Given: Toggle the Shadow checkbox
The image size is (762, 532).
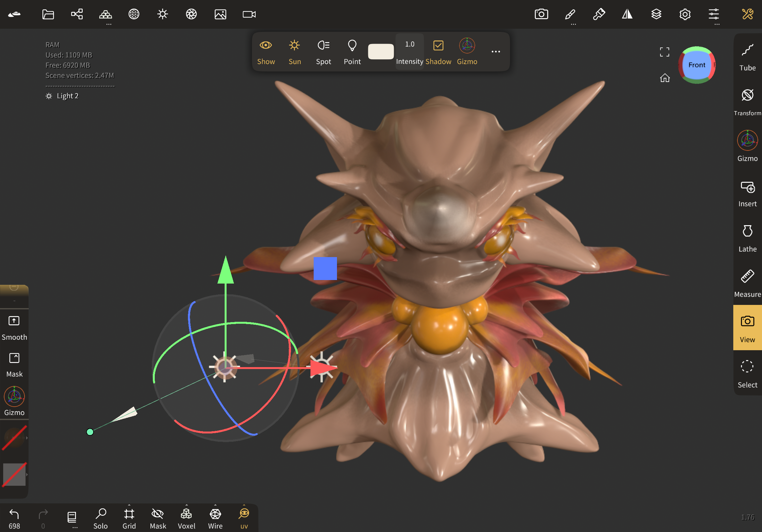Looking at the screenshot, I should (x=438, y=52).
